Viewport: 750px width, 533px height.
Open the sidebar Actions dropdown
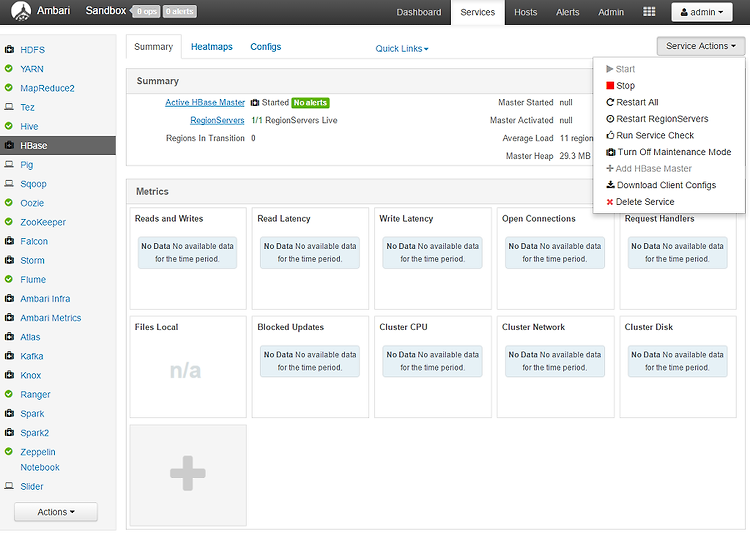(x=56, y=512)
